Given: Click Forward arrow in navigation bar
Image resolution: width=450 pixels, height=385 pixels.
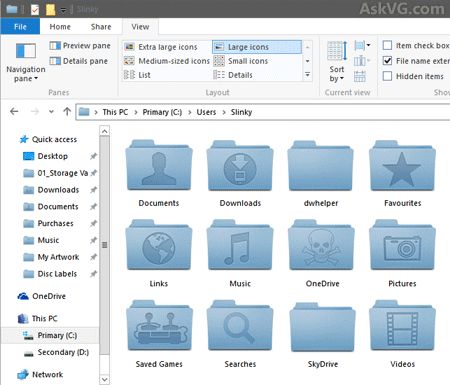Looking at the screenshot, I should coord(35,111).
